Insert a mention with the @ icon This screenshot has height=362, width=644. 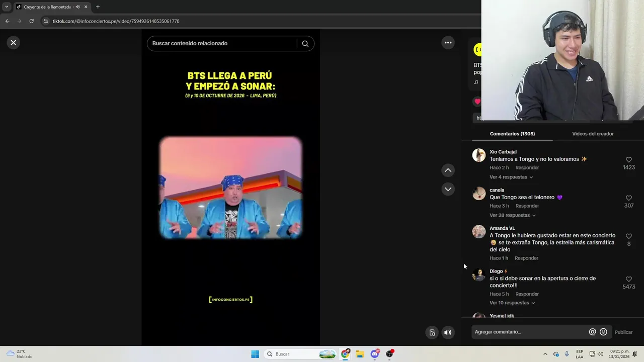592,332
